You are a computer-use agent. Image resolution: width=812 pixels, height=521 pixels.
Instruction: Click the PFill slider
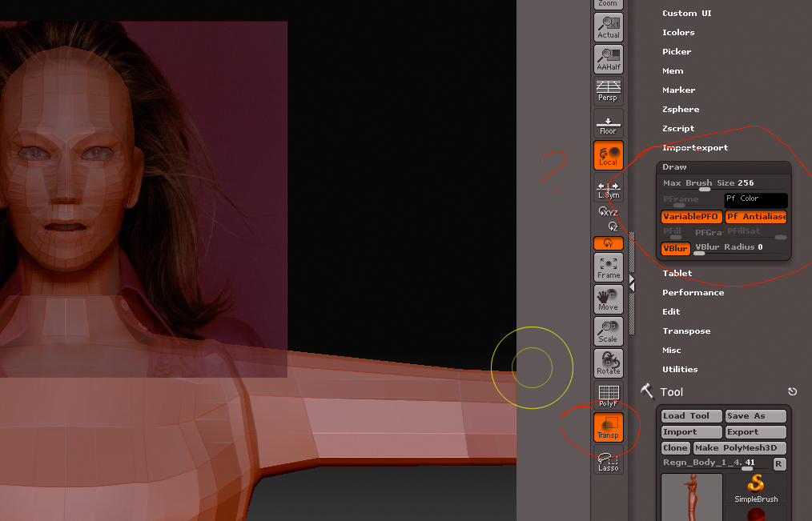pos(676,232)
